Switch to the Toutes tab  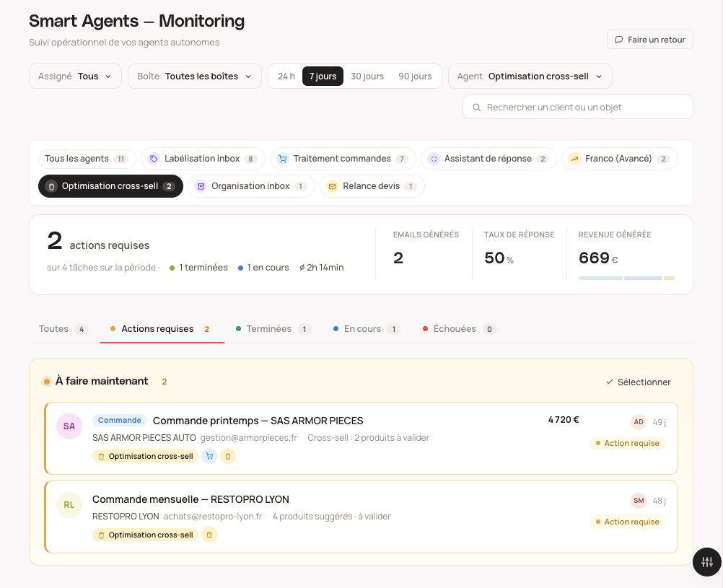[63, 329]
